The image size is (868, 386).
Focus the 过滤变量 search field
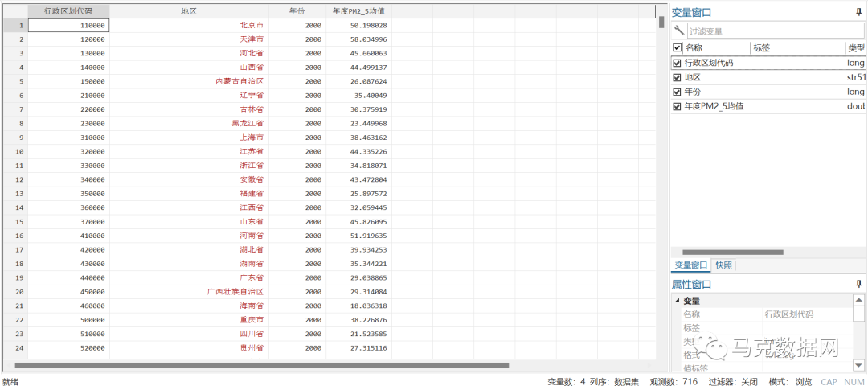[x=775, y=31]
